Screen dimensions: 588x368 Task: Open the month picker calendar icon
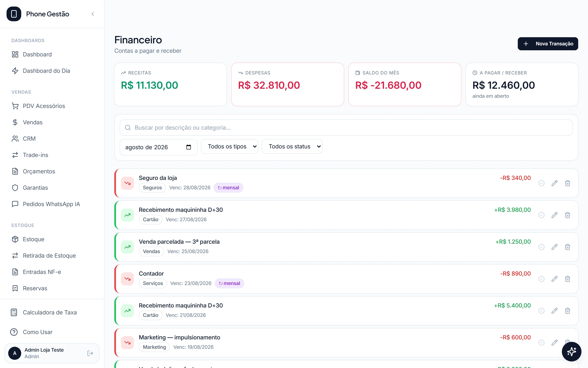point(189,147)
